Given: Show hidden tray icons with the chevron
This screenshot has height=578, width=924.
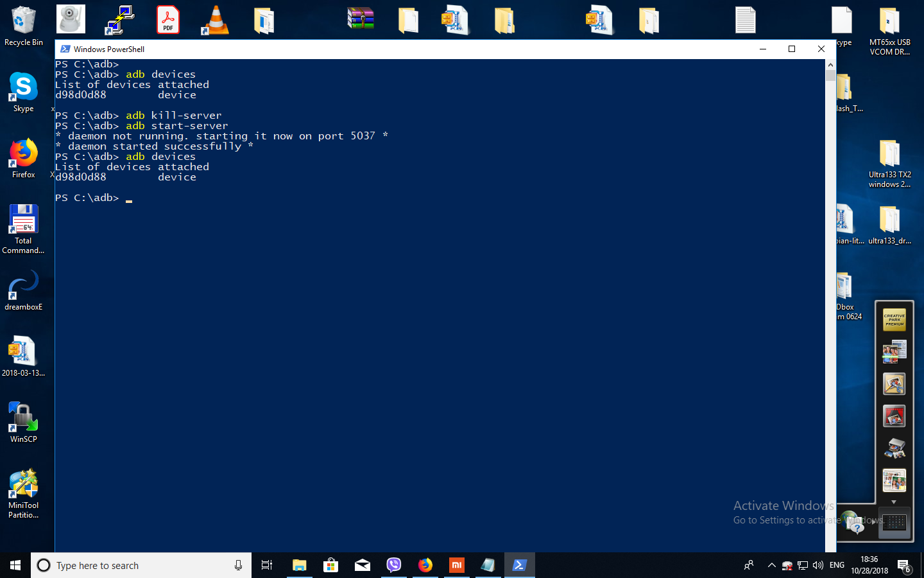Looking at the screenshot, I should coord(771,565).
